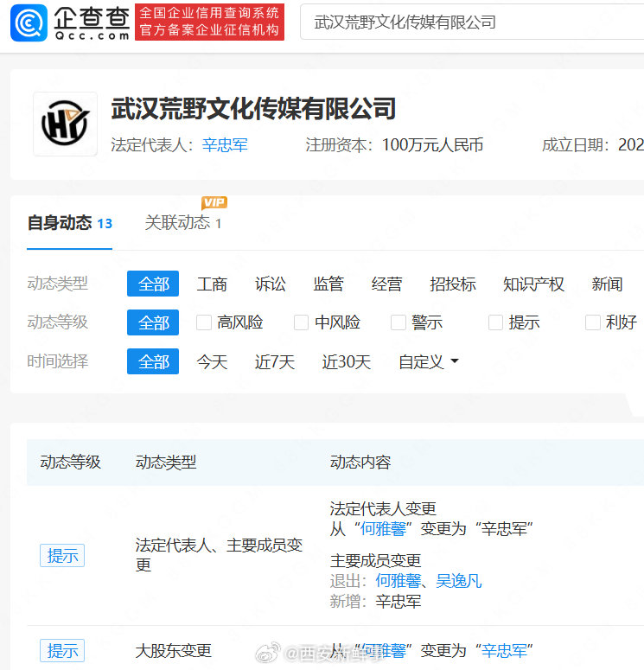The height and width of the screenshot is (670, 644).
Task: Click the 动态等级 table column header
Action: click(x=71, y=462)
